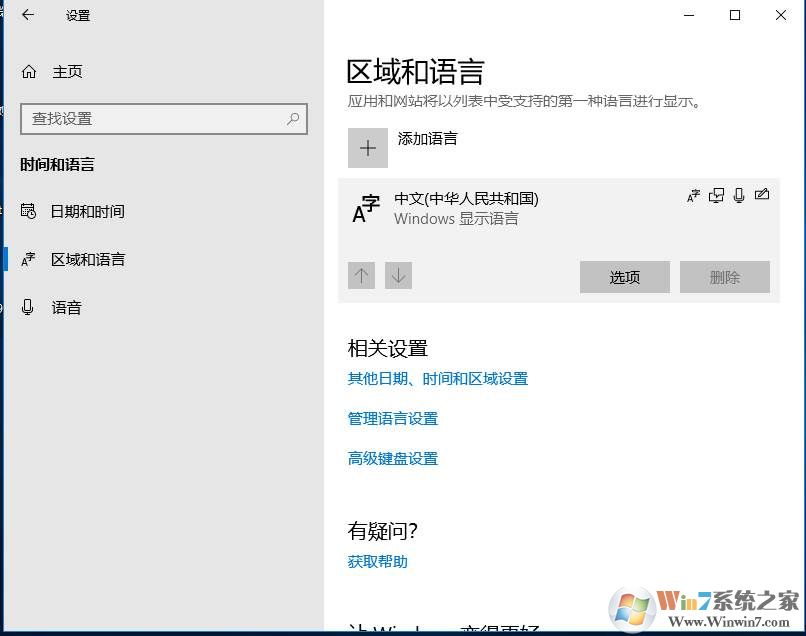Image resolution: width=806 pixels, height=636 pixels.
Task: Open 其他日期、时间和区域设置 link
Action: [x=437, y=379]
